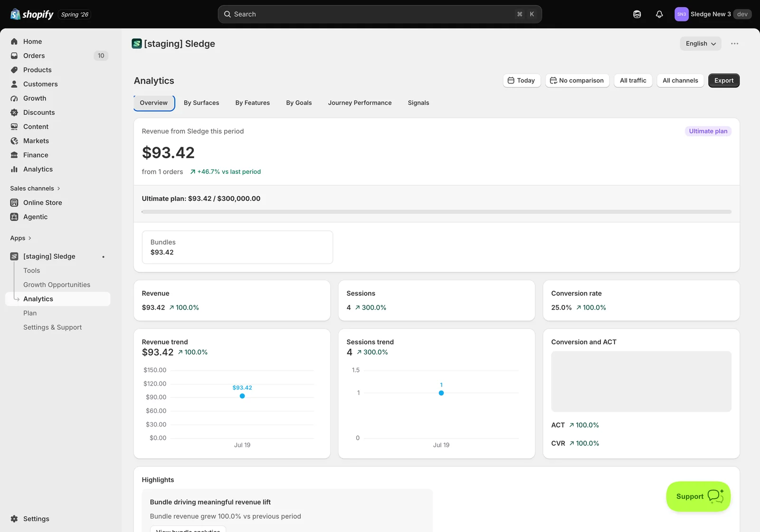Click the Products tag icon

(14, 70)
